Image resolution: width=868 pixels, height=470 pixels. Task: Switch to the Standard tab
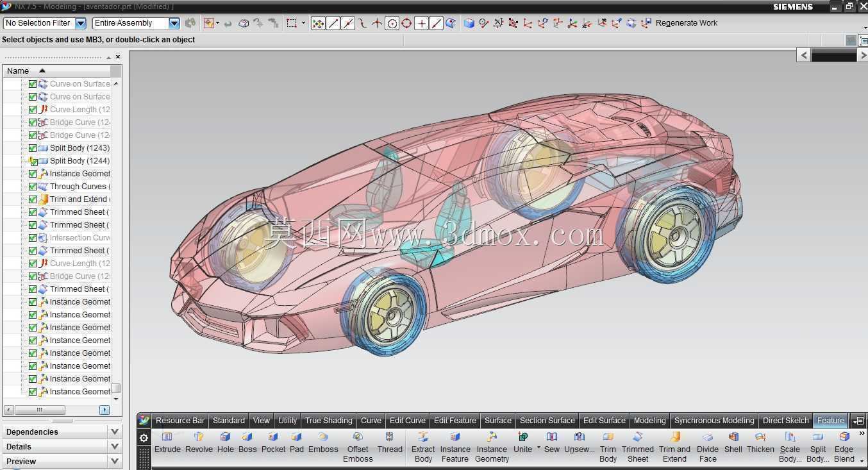tap(229, 421)
